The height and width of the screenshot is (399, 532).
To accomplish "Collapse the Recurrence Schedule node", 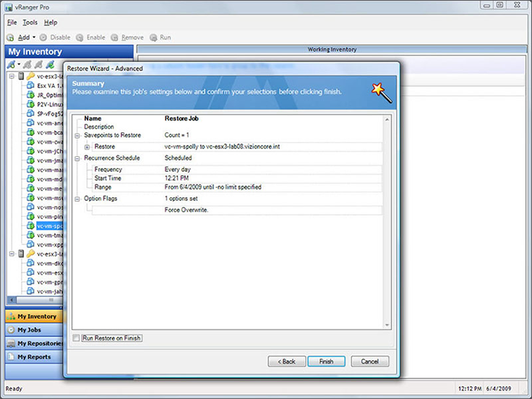I will (77, 158).
